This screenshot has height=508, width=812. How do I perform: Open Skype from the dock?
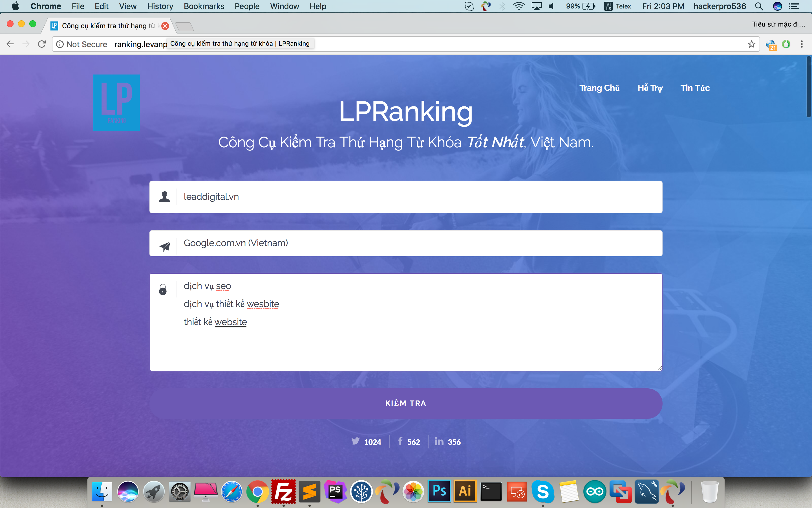542,492
